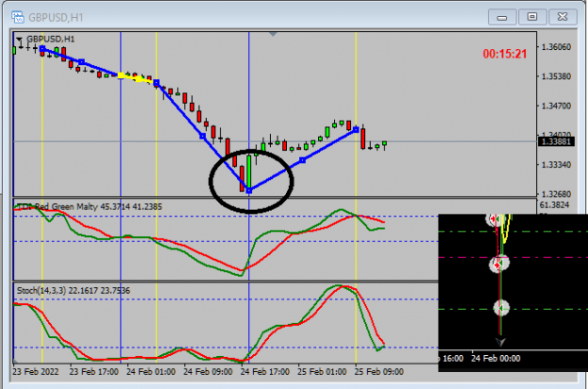This screenshot has height=389, width=588.
Task: Click the red countdown timer 00:15:21
Action: tap(505, 54)
